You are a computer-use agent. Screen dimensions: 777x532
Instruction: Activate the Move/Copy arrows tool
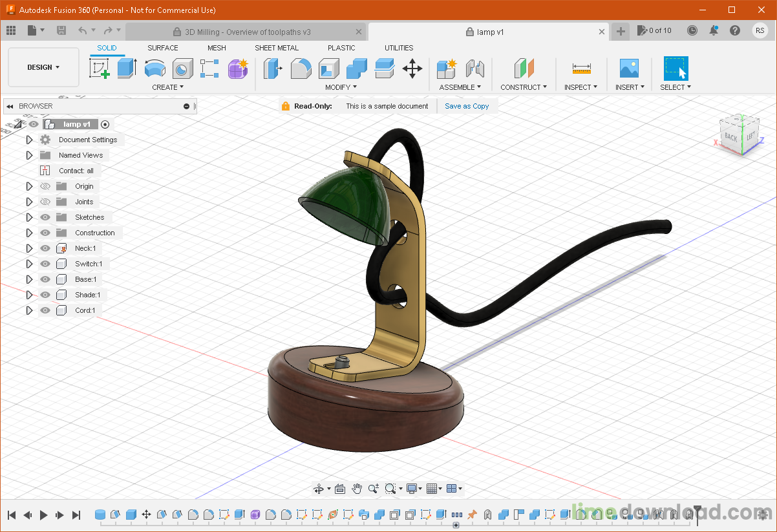point(412,68)
